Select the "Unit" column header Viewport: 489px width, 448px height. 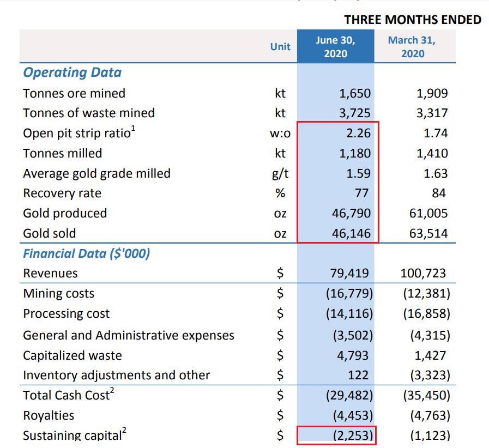(280, 47)
